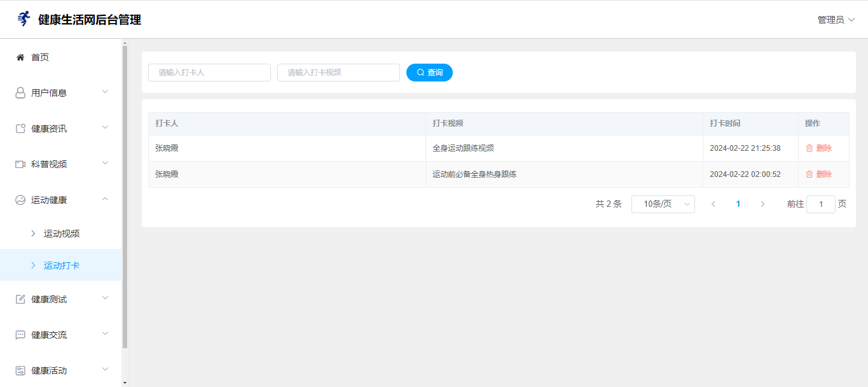The image size is (868, 387).
Task: Click the user icon for 用户信息
Action: (x=20, y=93)
